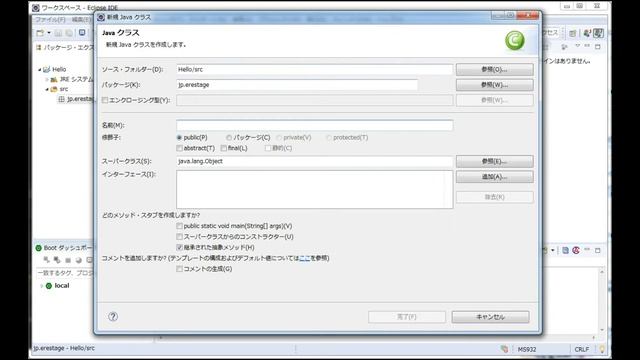Click the Hello project icon in tree
This screenshot has width=640, height=360.
tap(47, 69)
